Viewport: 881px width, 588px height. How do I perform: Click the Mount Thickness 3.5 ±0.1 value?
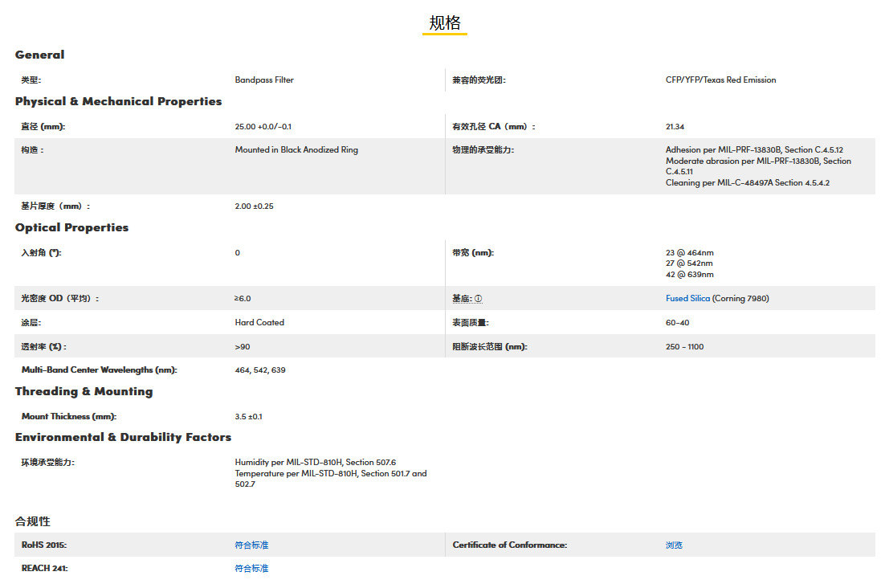248,417
